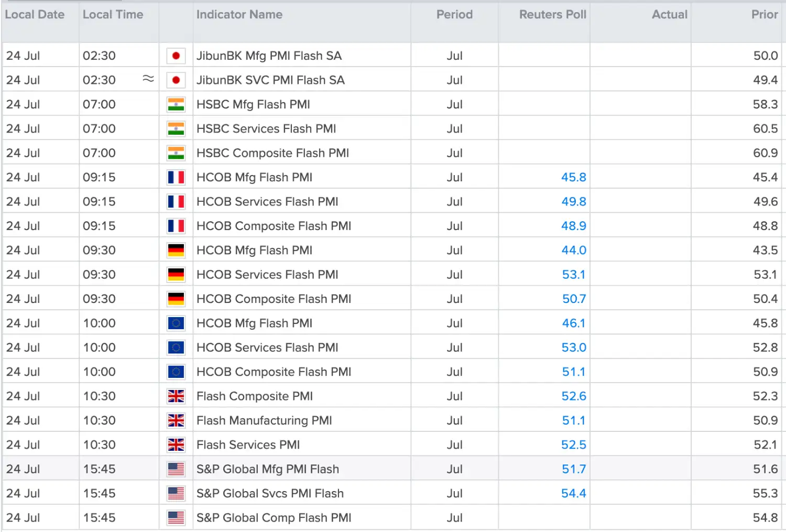Click the prior value 49.4

765,80
